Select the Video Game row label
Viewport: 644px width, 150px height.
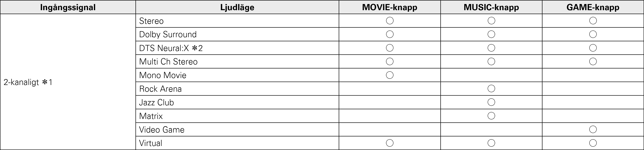click(x=162, y=130)
